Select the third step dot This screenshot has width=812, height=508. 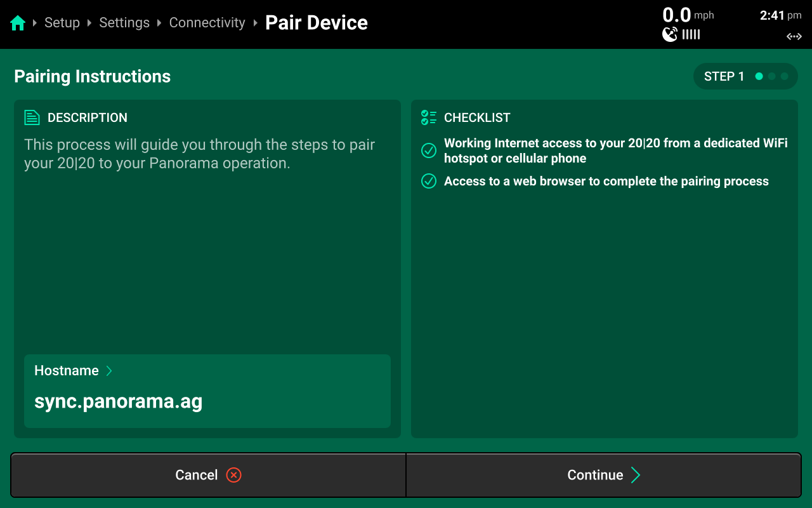(784, 76)
